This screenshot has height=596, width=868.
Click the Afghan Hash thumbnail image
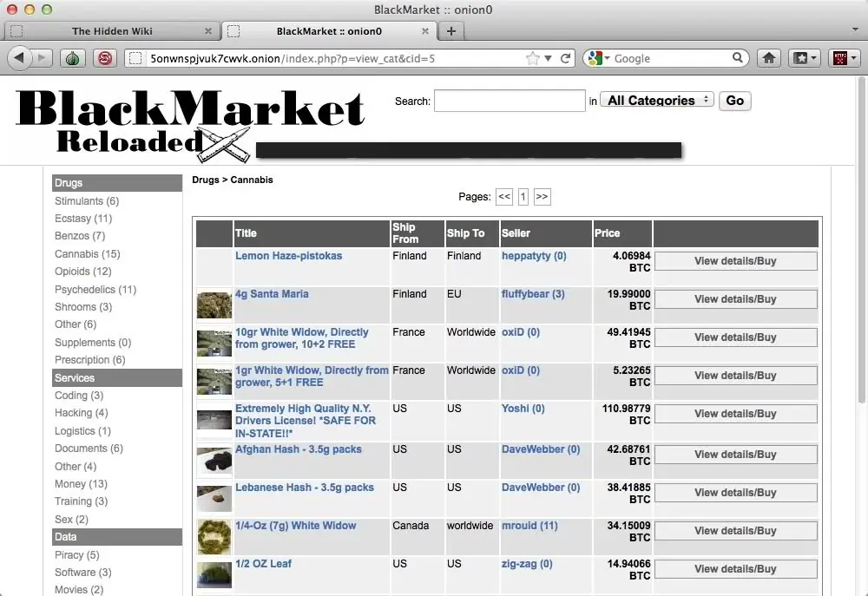tap(214, 461)
